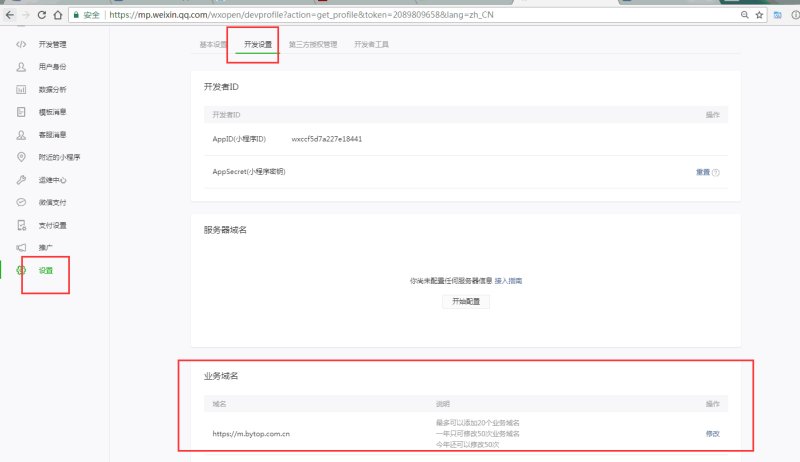Open 客服消息 in the sidebar

(x=52, y=135)
